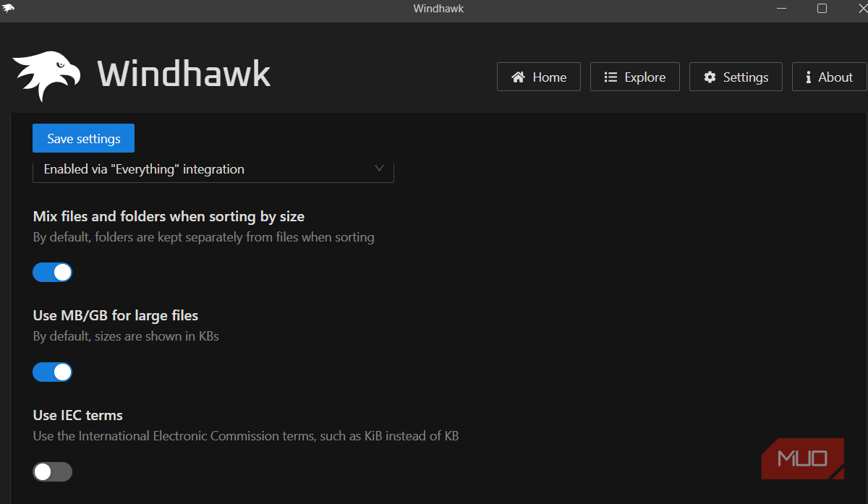Open the About page
Viewport: 868px width, 504px height.
click(830, 77)
